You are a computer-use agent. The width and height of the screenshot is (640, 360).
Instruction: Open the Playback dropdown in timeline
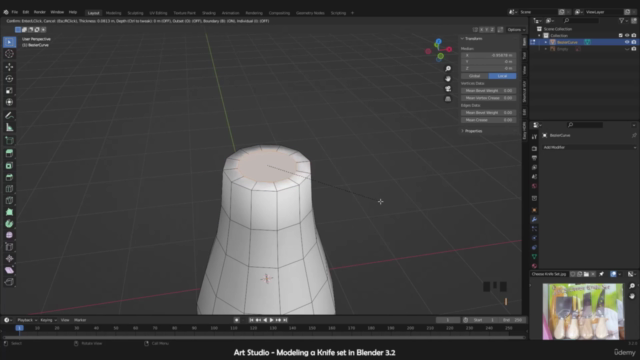pos(27,320)
